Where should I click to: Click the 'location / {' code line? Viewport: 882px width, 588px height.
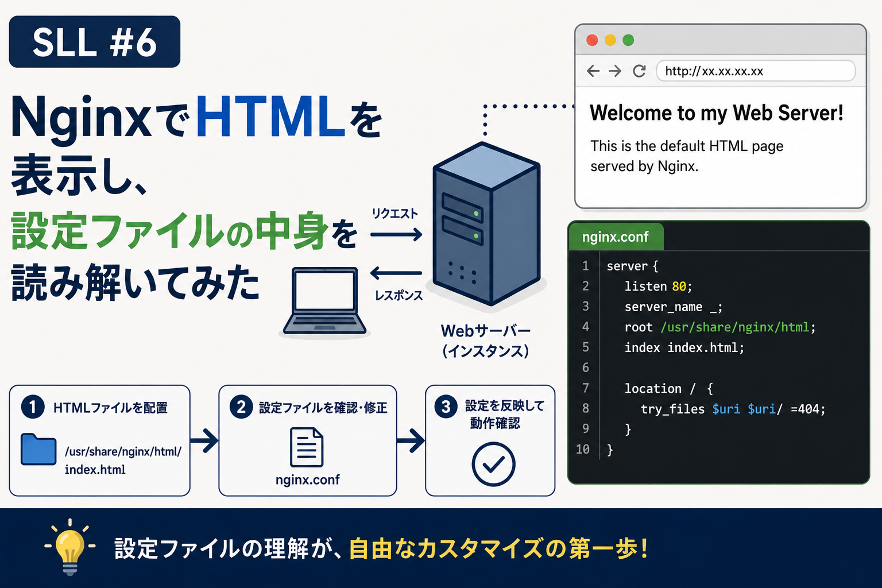tap(668, 388)
